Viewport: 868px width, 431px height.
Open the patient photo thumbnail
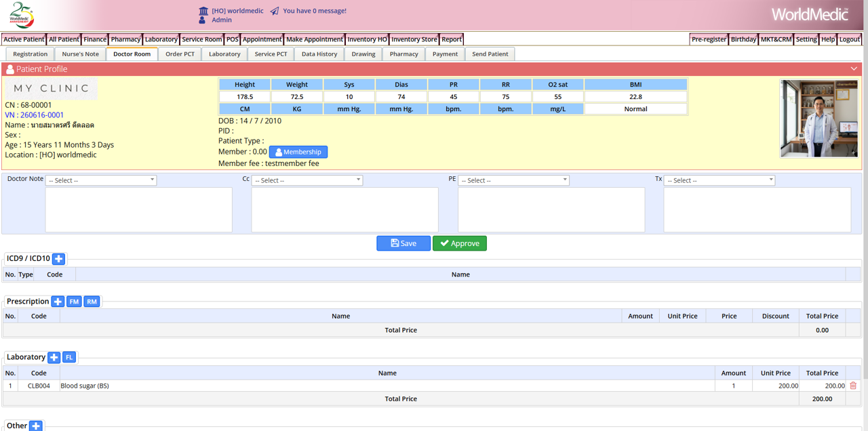[x=819, y=119]
